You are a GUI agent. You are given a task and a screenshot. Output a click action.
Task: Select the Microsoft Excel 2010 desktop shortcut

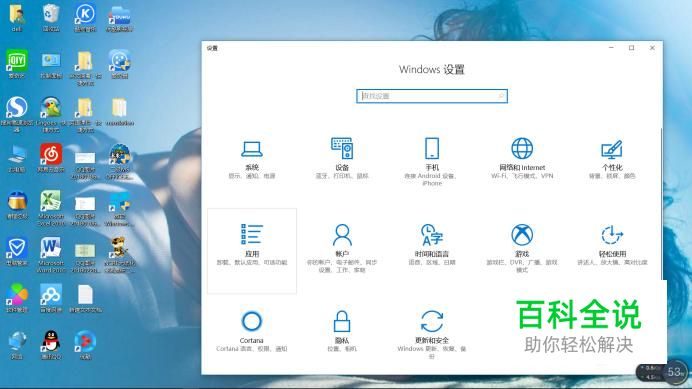pos(51,208)
